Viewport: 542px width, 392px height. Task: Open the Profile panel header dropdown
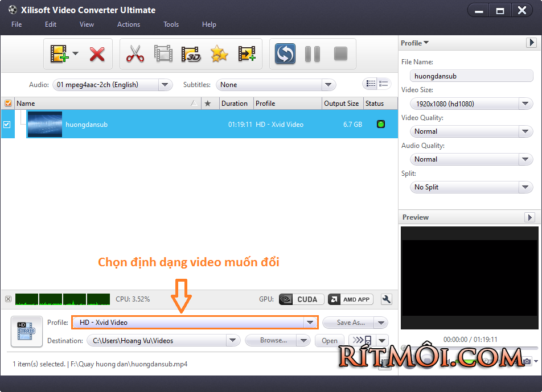(415, 43)
